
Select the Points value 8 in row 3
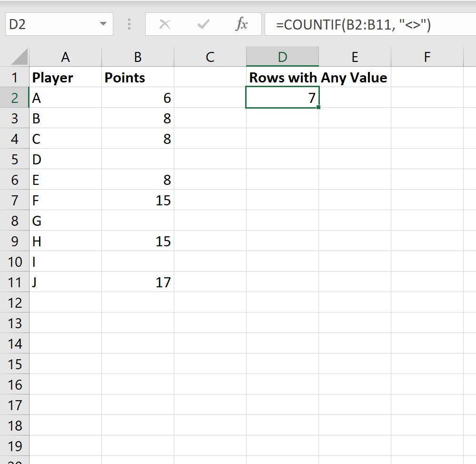(138, 118)
